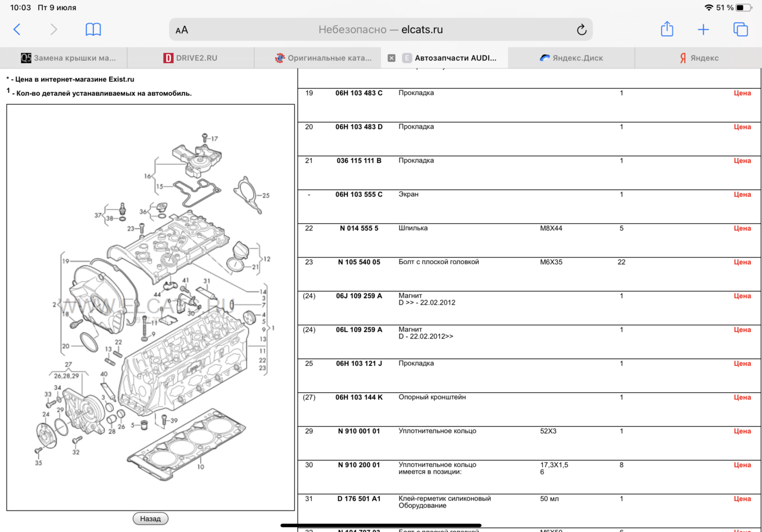Switch to the Яндекс tab
This screenshot has height=532, width=762.
[x=698, y=58]
